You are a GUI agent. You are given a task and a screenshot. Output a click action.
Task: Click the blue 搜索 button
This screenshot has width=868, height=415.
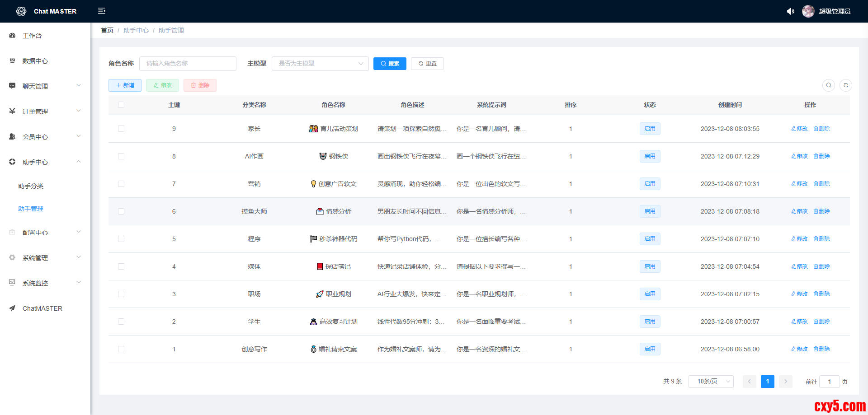click(390, 64)
